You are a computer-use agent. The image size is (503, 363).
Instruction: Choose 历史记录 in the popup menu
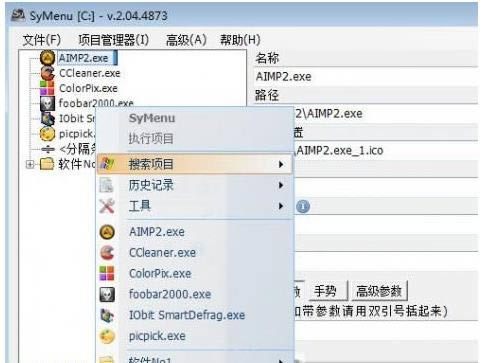[x=194, y=185]
